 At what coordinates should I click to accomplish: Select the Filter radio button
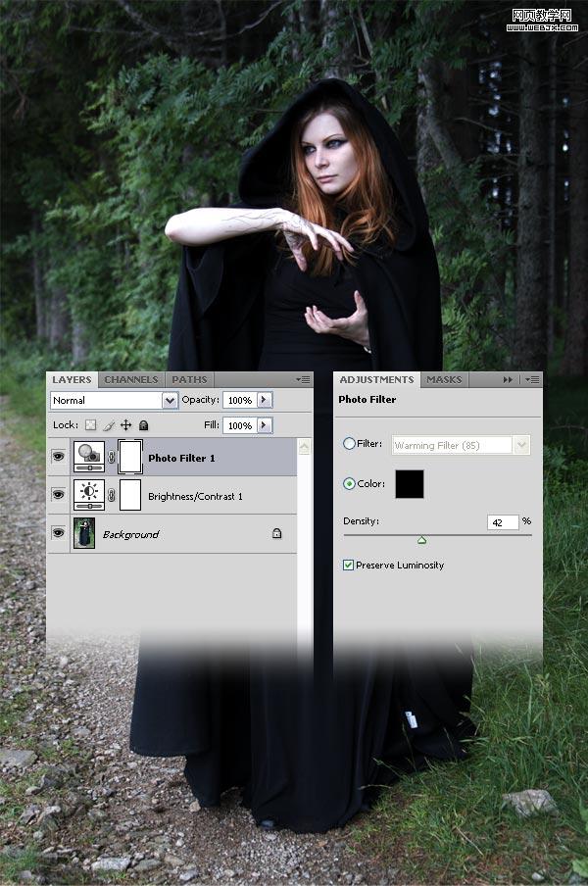point(349,444)
